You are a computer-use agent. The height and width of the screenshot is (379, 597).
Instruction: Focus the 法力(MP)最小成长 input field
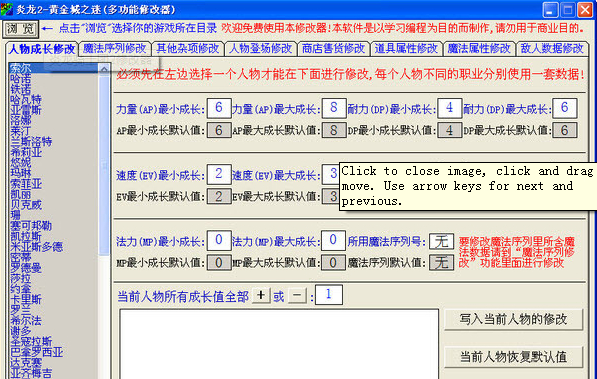[219, 240]
